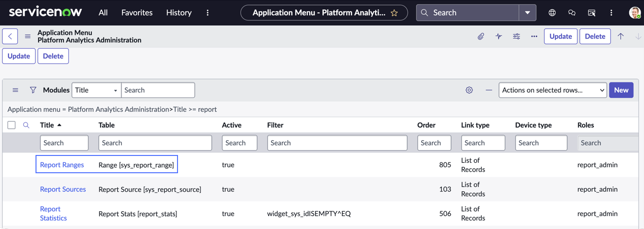
Task: Open the user avatar menu
Action: (x=635, y=13)
